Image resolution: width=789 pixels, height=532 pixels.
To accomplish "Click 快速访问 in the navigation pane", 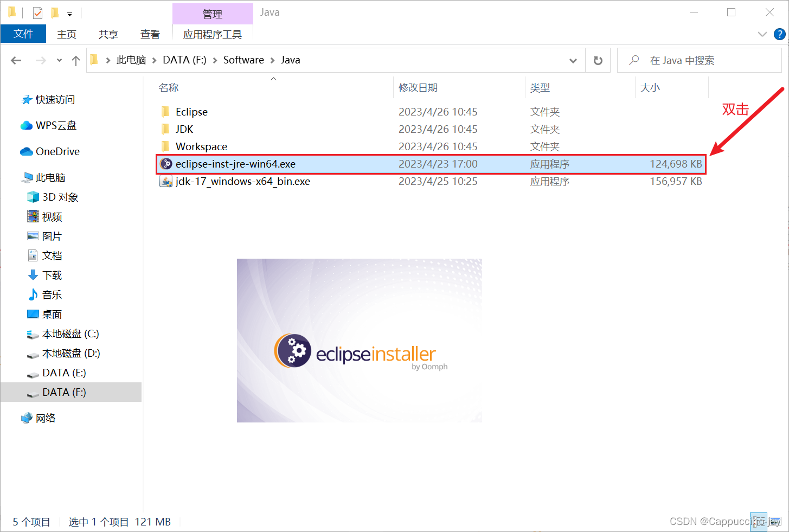I will pyautogui.click(x=55, y=100).
